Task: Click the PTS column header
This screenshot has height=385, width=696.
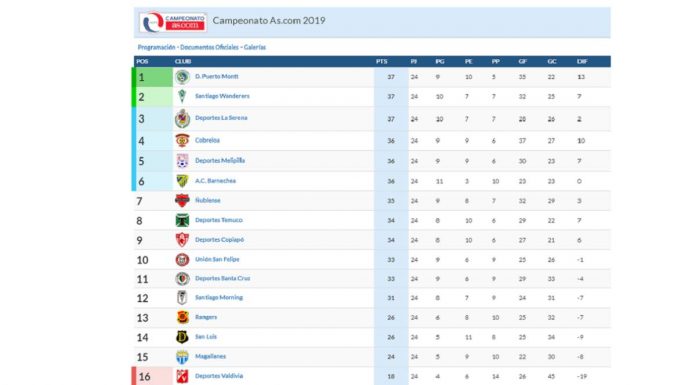Action: pos(382,62)
